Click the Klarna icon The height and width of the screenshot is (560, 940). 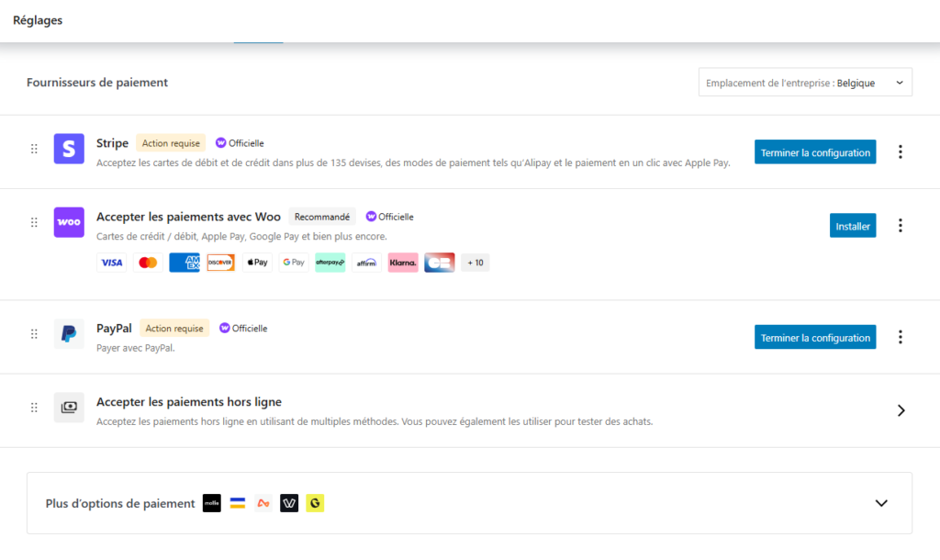coord(403,263)
